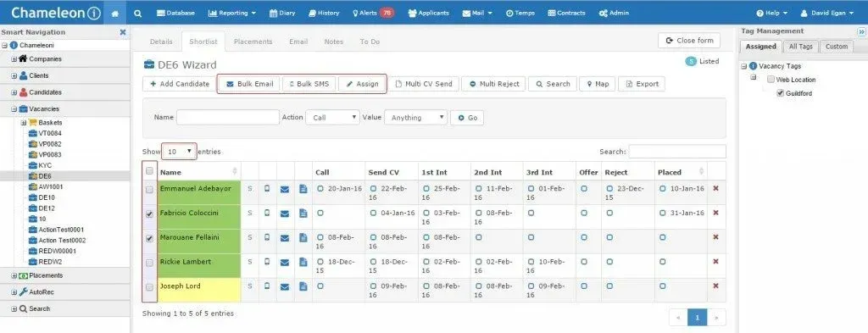Click the Go filter button

[467, 118]
